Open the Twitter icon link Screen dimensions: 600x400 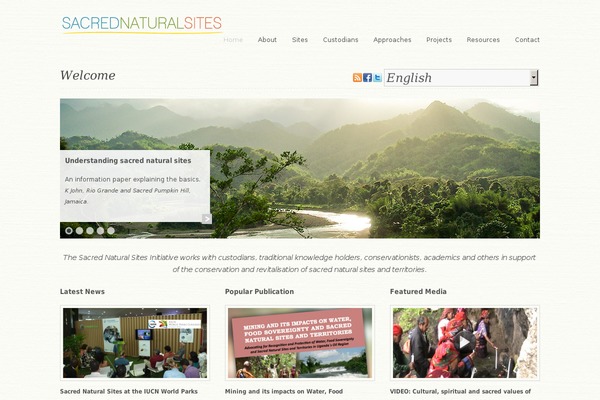tap(377, 78)
